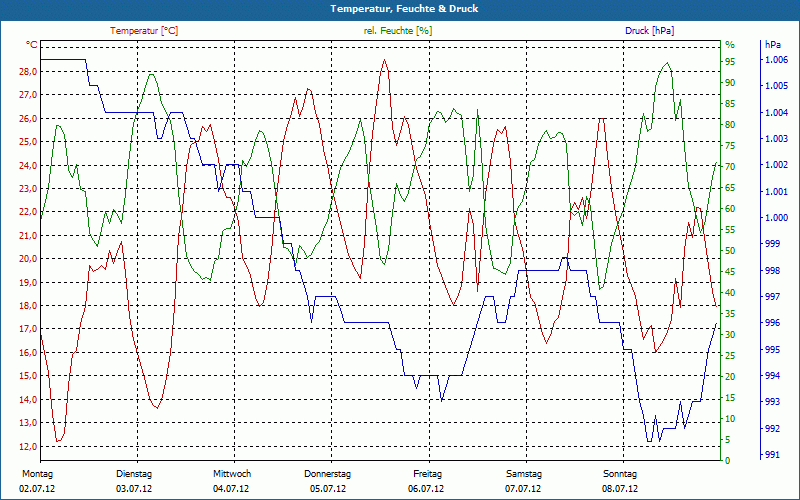
Task: Select the 'Dienstag' day label
Action: (x=134, y=474)
